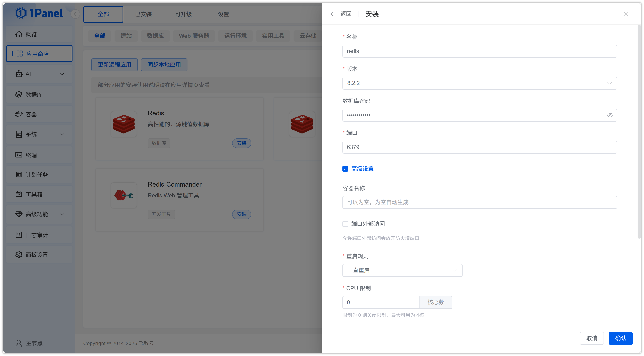Show password with the eye icon
Viewport: 644px width, 356px height.
coord(610,115)
